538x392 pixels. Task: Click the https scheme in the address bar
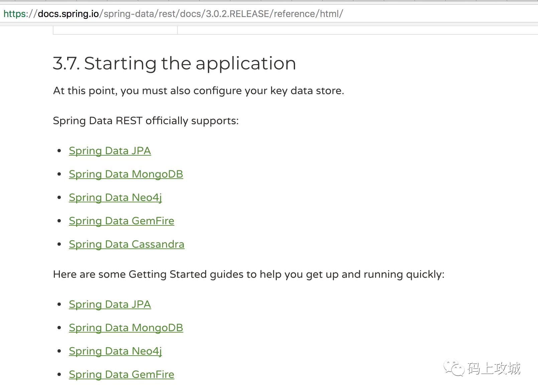pos(15,14)
